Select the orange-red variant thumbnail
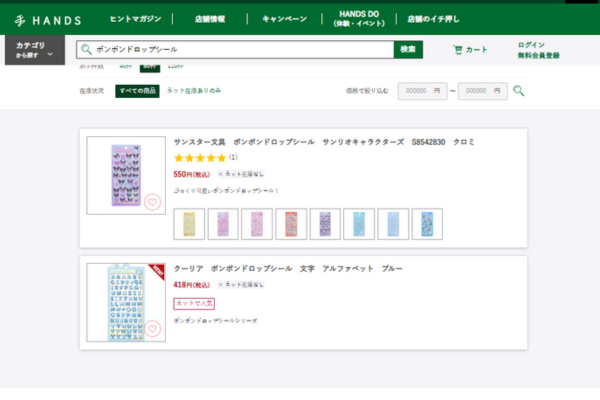This screenshot has height=400, width=600. point(290,224)
